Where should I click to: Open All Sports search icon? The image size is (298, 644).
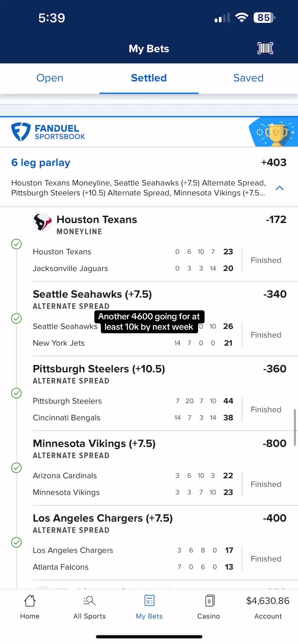tap(89, 600)
